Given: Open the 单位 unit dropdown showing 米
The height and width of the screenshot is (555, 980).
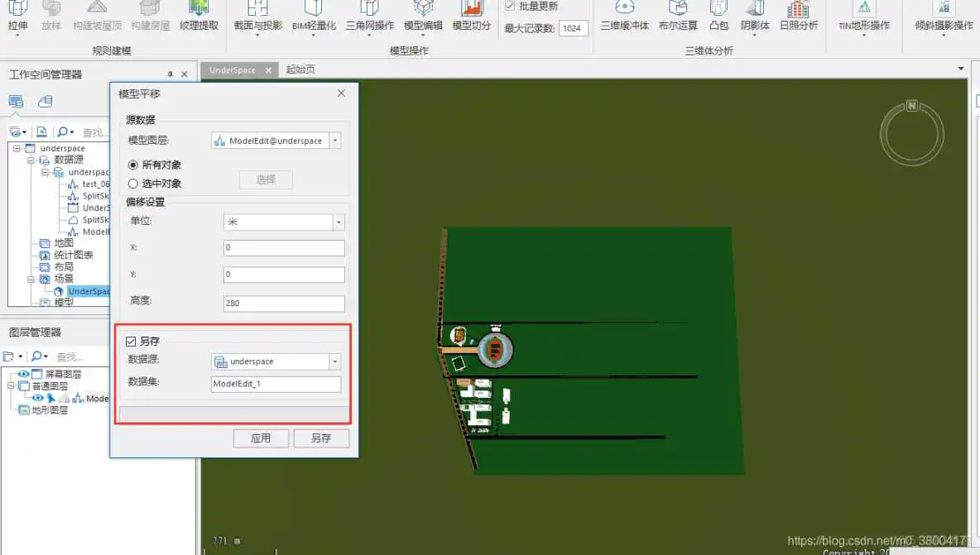Looking at the screenshot, I should click(338, 222).
